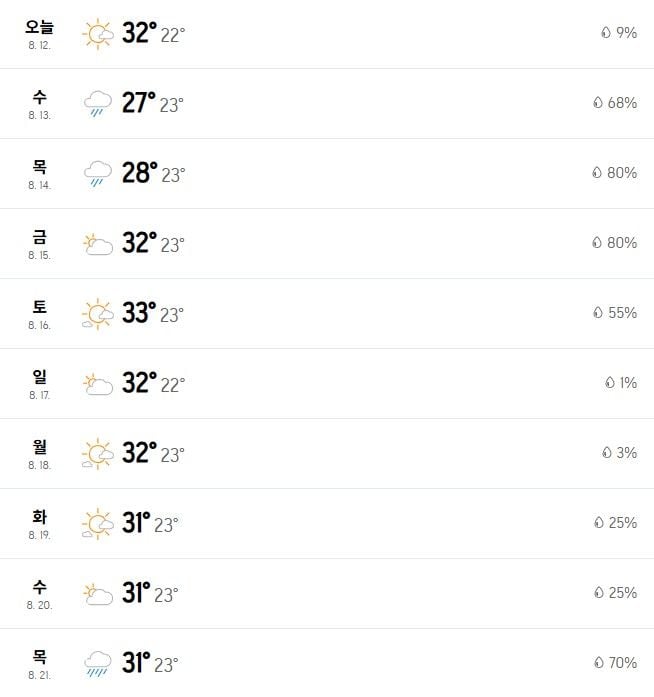
Task: Click the cloudy sun icon for 금 8.15
Action: click(x=98, y=244)
